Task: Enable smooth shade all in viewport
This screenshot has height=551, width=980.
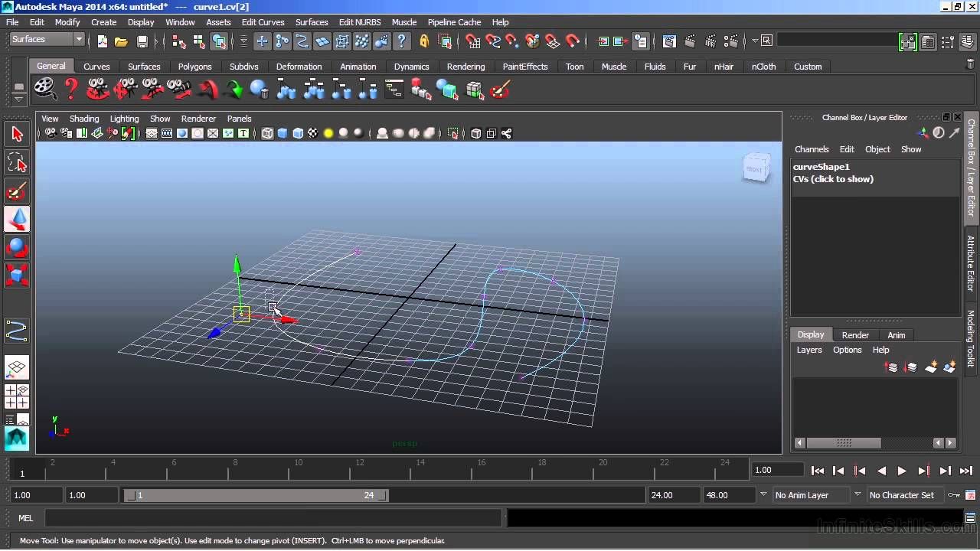Action: click(x=283, y=133)
